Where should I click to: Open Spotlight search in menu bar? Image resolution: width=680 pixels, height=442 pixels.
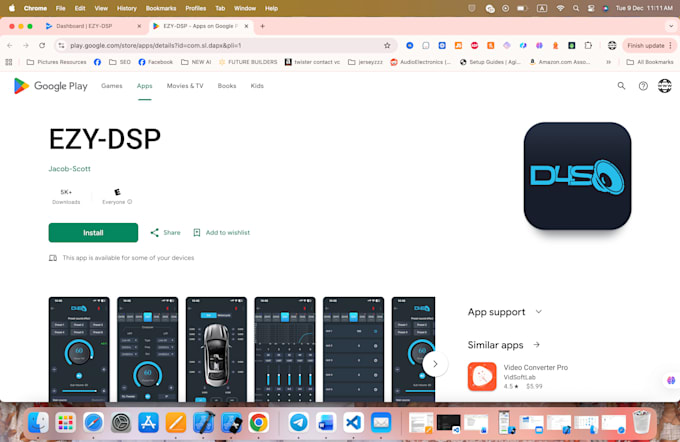[575, 8]
